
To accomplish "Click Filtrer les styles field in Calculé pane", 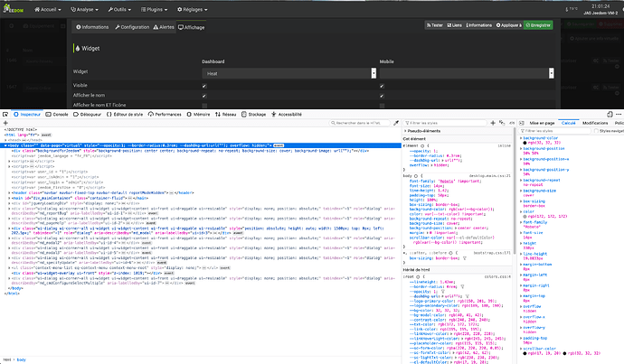I will (555, 131).
